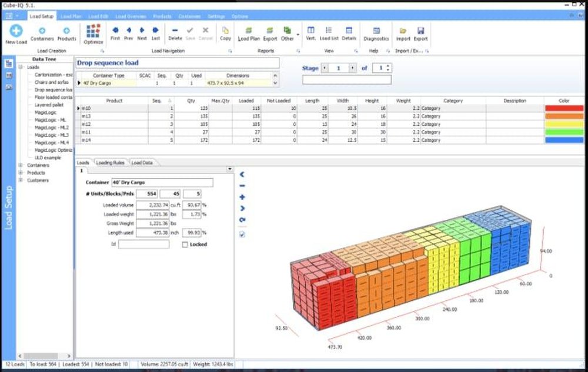Click the Save load icon

(x=190, y=33)
